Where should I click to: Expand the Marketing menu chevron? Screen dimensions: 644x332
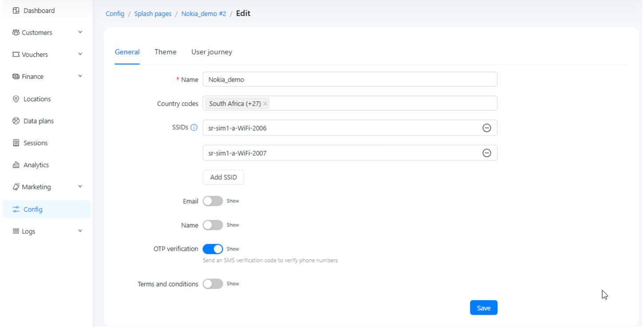pos(80,186)
